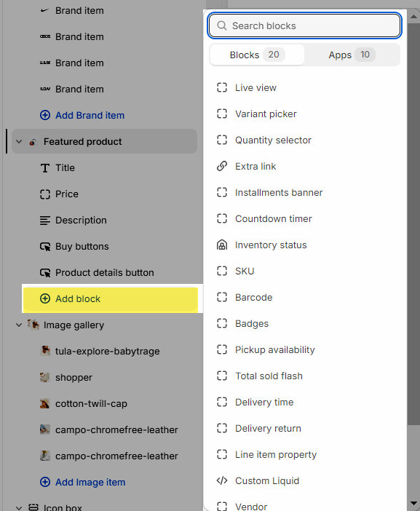Click the Extra link chain icon
Screen dimensions: 420x511
[222, 166]
